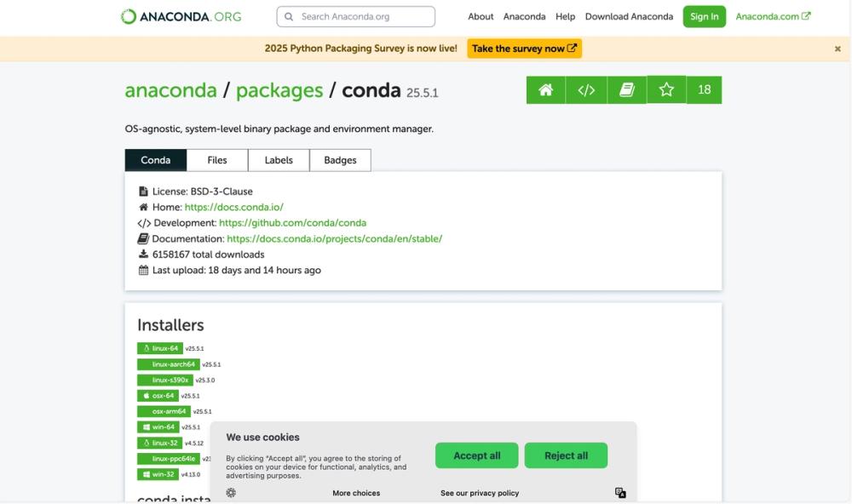
Task: Switch to the Files tab
Action: click(x=217, y=160)
